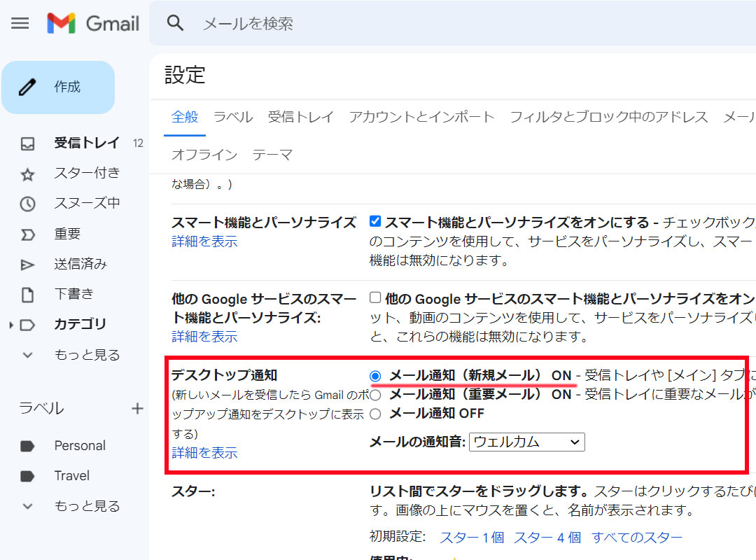The height and width of the screenshot is (560, 756).
Task: Expand もっと見る under カテゴリ
Action: pyautogui.click(x=87, y=355)
